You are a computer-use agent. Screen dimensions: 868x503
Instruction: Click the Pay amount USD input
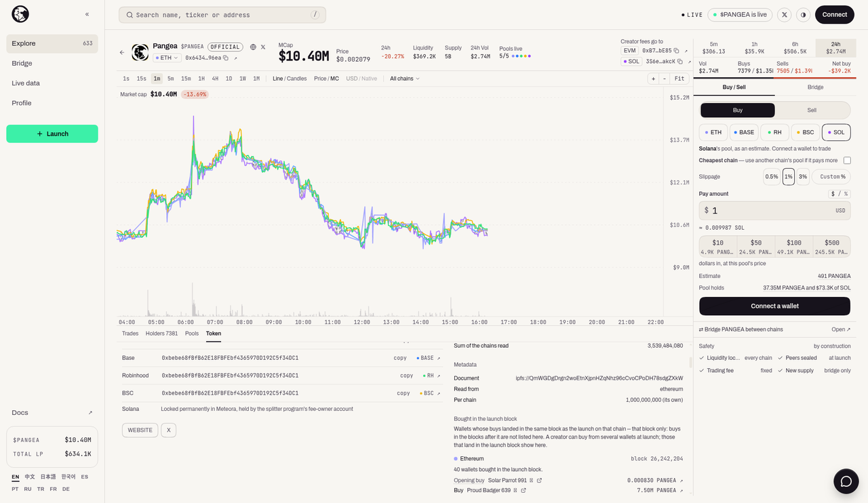pyautogui.click(x=774, y=211)
